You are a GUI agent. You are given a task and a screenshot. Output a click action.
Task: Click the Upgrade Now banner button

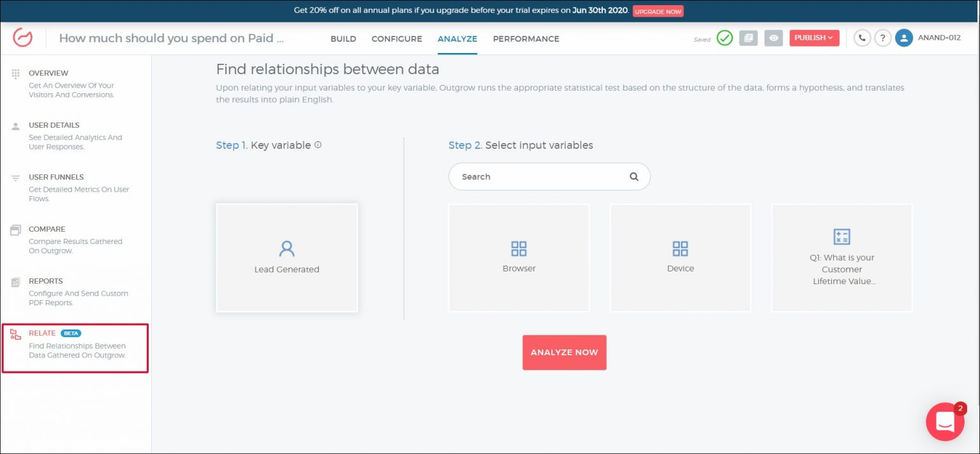pyautogui.click(x=658, y=11)
